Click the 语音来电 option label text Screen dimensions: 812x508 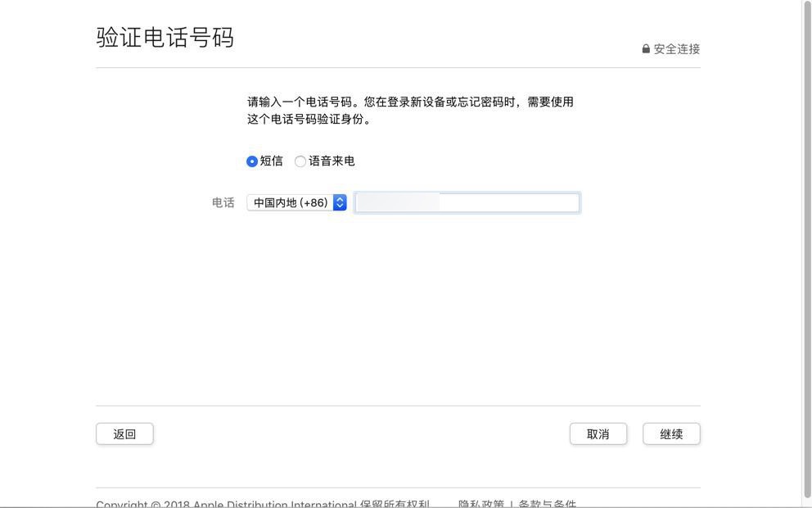coord(332,161)
